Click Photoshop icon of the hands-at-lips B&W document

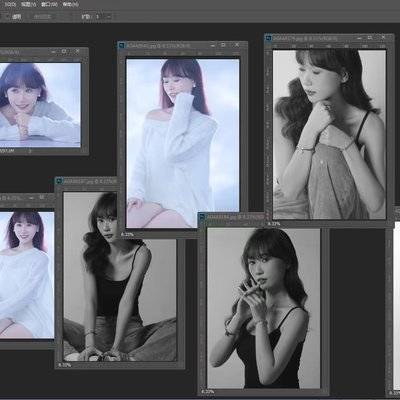tap(202, 217)
